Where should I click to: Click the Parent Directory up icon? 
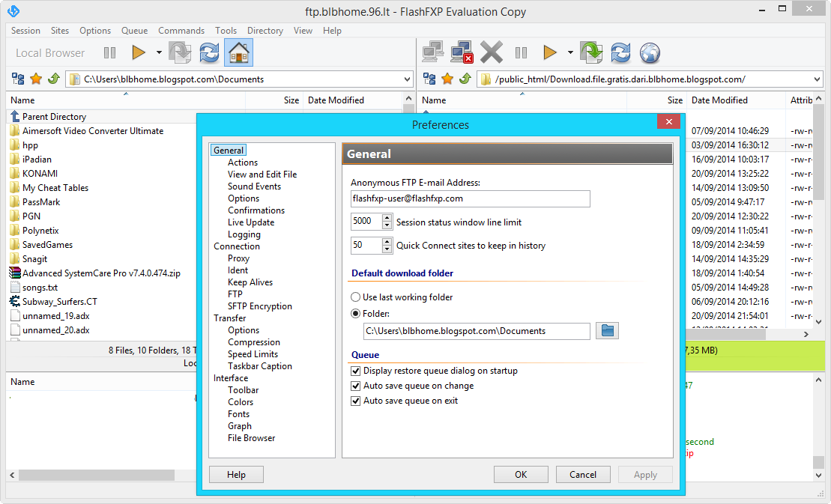pos(15,116)
